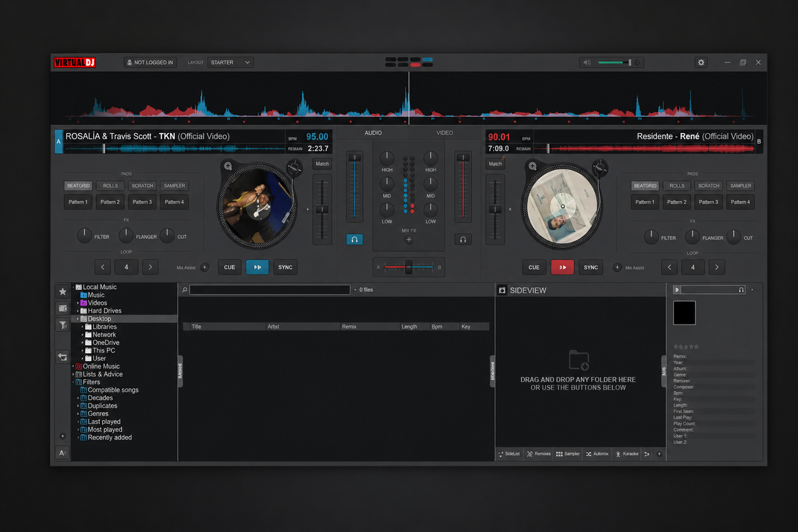The image size is (798, 532).
Task: Expand the Online Music node
Action: coord(72,366)
